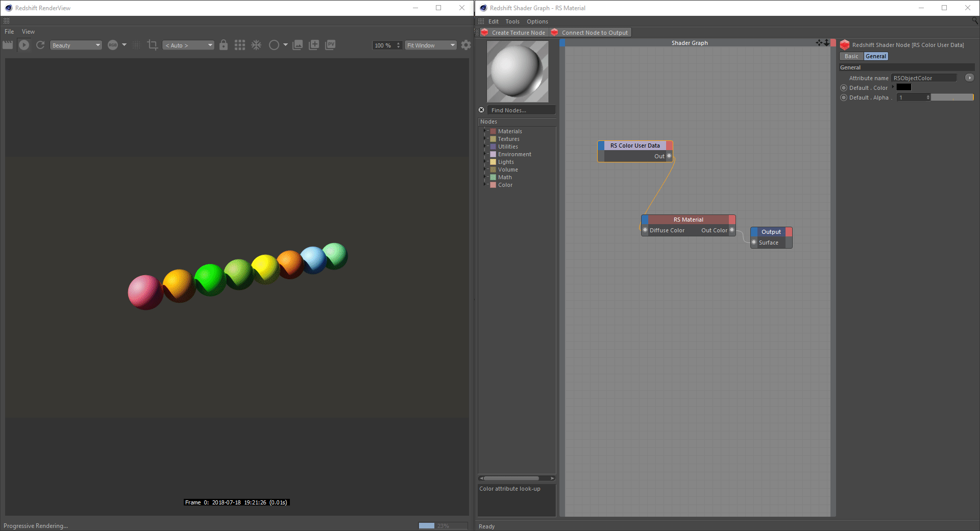Image resolution: width=980 pixels, height=531 pixels.
Task: Click the clapperboard render icon
Action: pyautogui.click(x=8, y=45)
